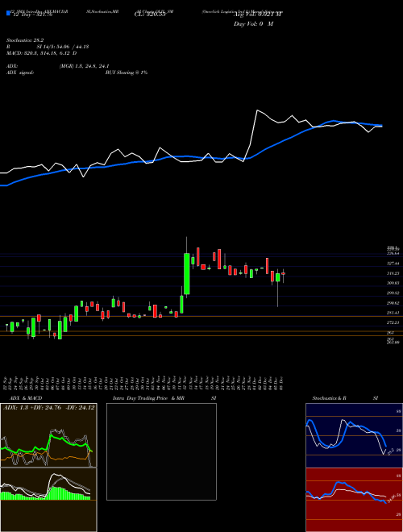Viewport: 403px width, 532px height.
Task: Click the 290.62 price axis label
Action: pyautogui.click(x=393, y=303)
